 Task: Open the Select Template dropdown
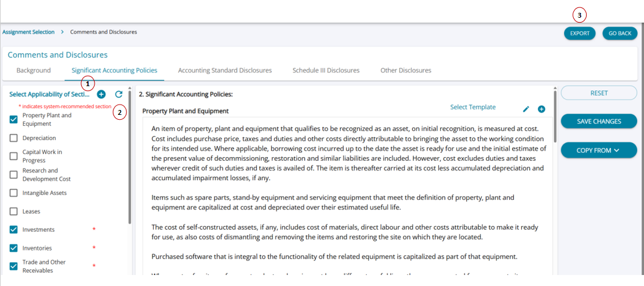click(472, 107)
